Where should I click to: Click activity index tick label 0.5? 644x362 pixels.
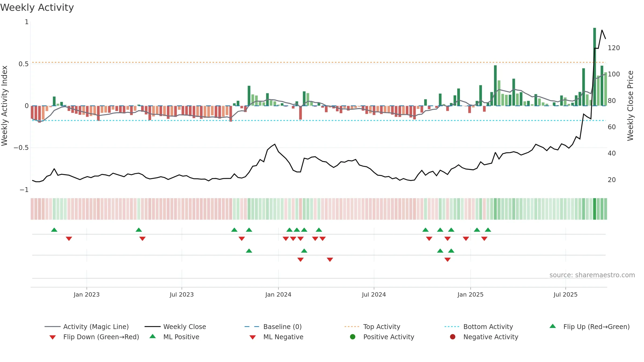pyautogui.click(x=23, y=64)
